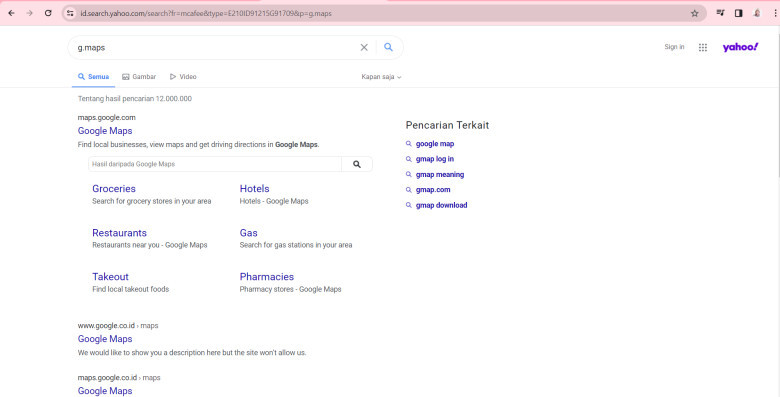Viewport: 780px width, 397px height.
Task: Click the 'Hasil daripada Google Maps' search field
Action: click(215, 164)
